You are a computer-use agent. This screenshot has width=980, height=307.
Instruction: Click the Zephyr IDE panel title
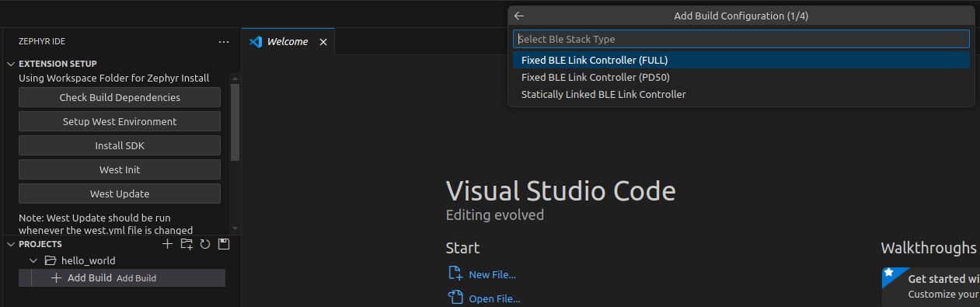[x=43, y=42]
